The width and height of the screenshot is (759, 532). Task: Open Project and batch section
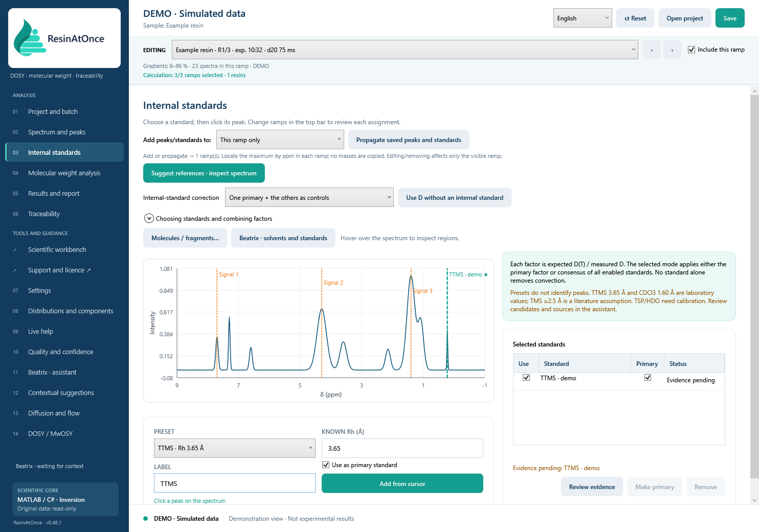coord(64,111)
